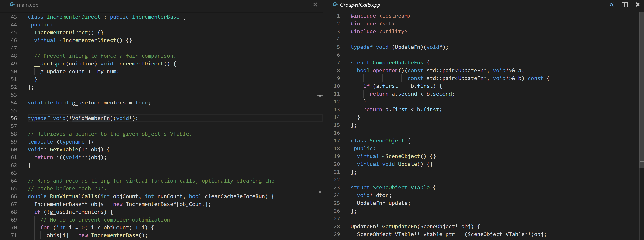Click the C++ file icon beside GroupedCalls.cpp

pyautogui.click(x=335, y=5)
